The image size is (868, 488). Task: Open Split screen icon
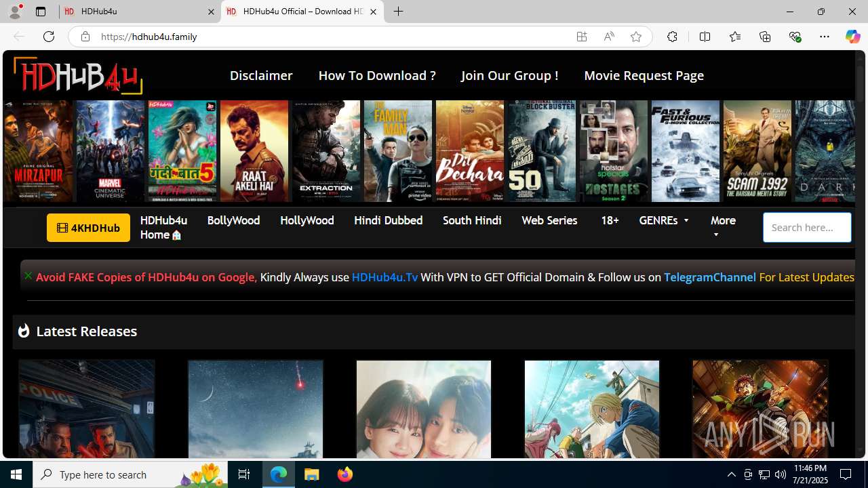(705, 37)
